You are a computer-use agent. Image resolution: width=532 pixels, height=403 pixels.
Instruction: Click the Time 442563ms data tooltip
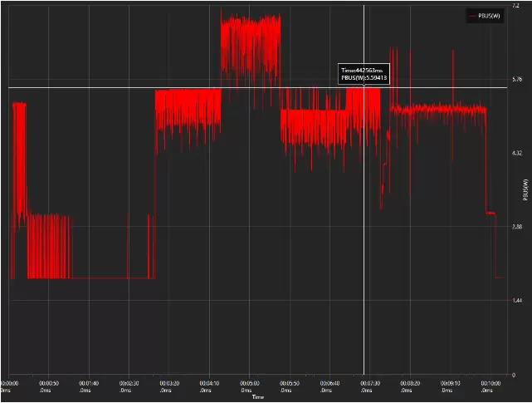364,74
